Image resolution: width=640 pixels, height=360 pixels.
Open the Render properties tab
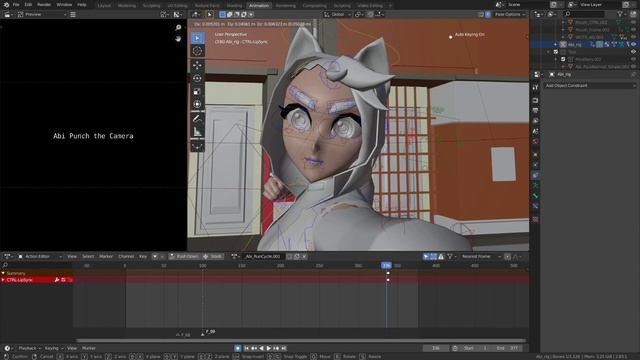(535, 100)
